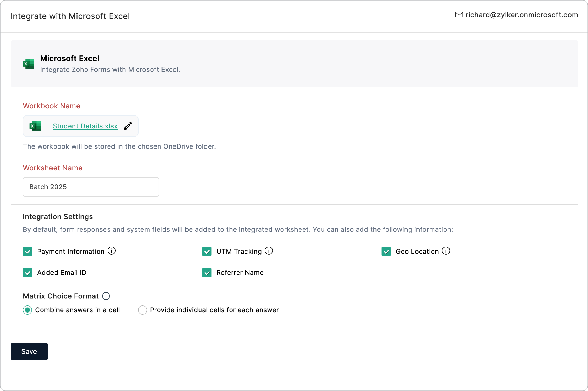
Task: Select "Provide individual cells for each answer"
Action: tap(142, 310)
